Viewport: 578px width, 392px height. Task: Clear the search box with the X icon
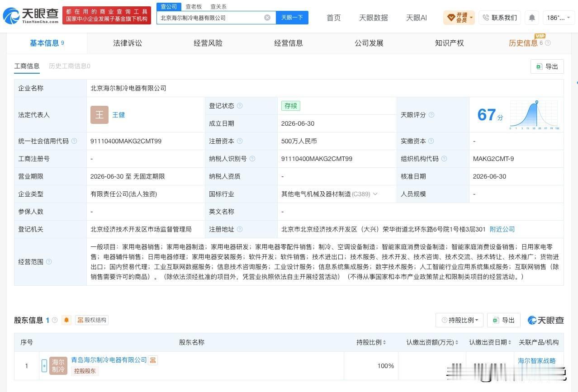267,18
